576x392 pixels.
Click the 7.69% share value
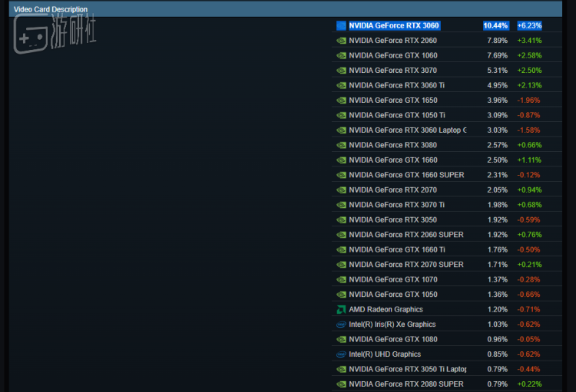coord(498,55)
